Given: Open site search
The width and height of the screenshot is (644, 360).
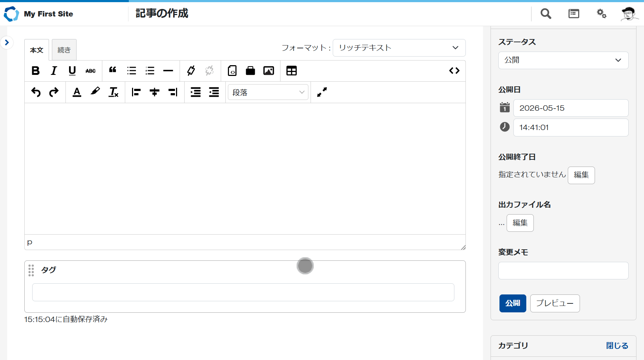Looking at the screenshot, I should [546, 14].
